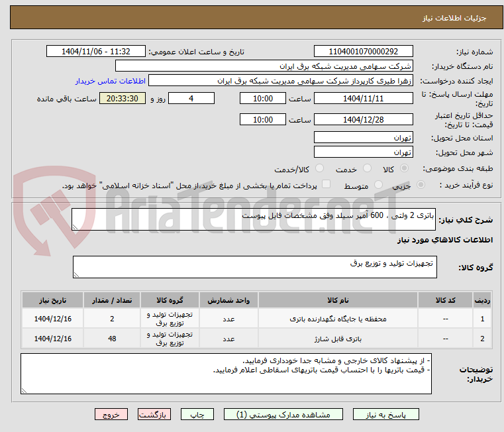Click the شماره نیاز field 1104001070000292
504x432 pixels.
[x=363, y=51]
